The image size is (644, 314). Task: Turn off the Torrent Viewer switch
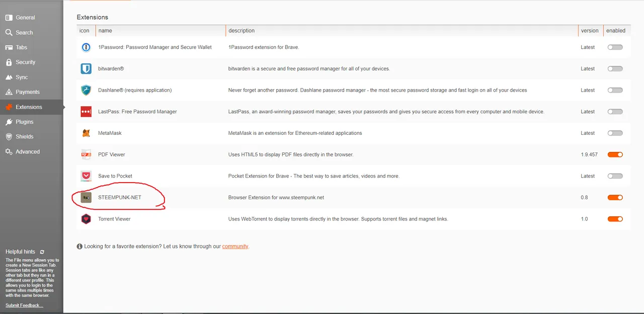pos(615,219)
